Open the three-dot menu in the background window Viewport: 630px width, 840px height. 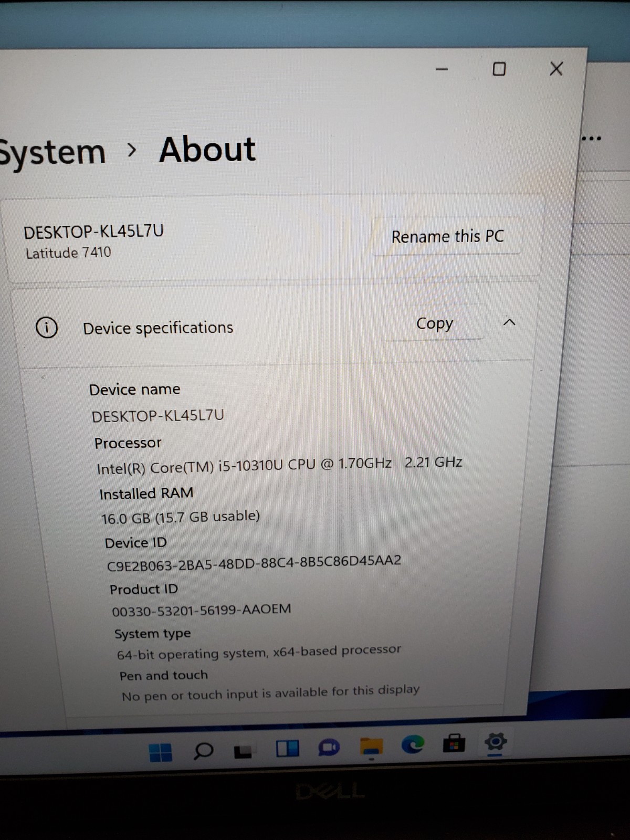click(x=591, y=139)
